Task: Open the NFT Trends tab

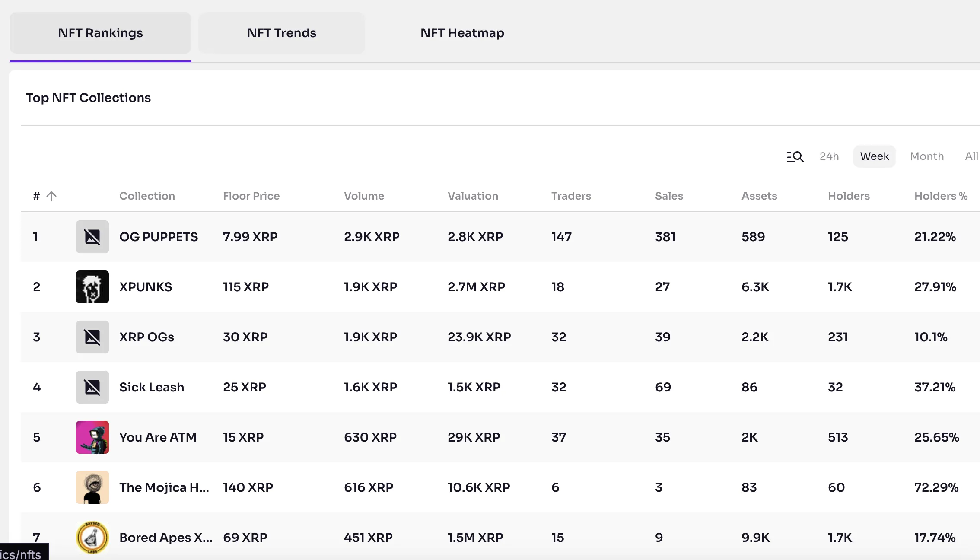Action: click(281, 33)
